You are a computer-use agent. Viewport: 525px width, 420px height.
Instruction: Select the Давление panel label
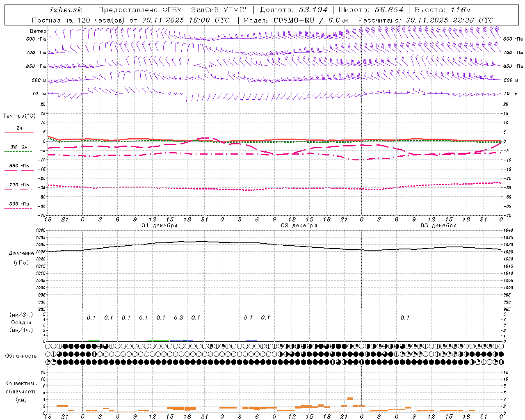pos(21,253)
